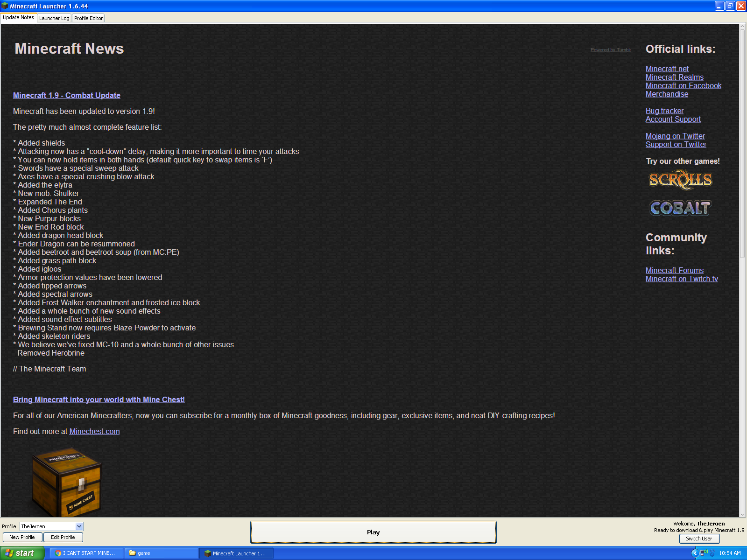
Task: Click the Powered by Tumblr link
Action: (611, 50)
